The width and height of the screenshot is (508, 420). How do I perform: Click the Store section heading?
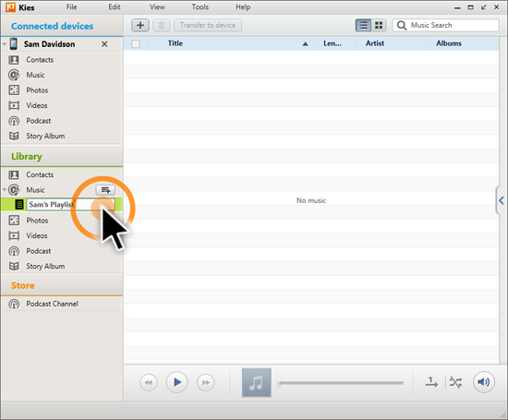[x=23, y=285]
